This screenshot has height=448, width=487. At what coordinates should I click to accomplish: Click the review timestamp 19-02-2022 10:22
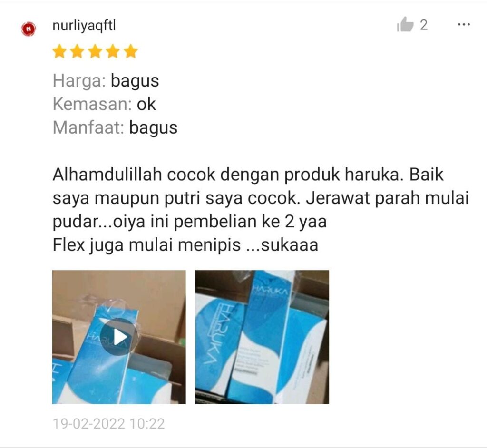[x=109, y=424]
